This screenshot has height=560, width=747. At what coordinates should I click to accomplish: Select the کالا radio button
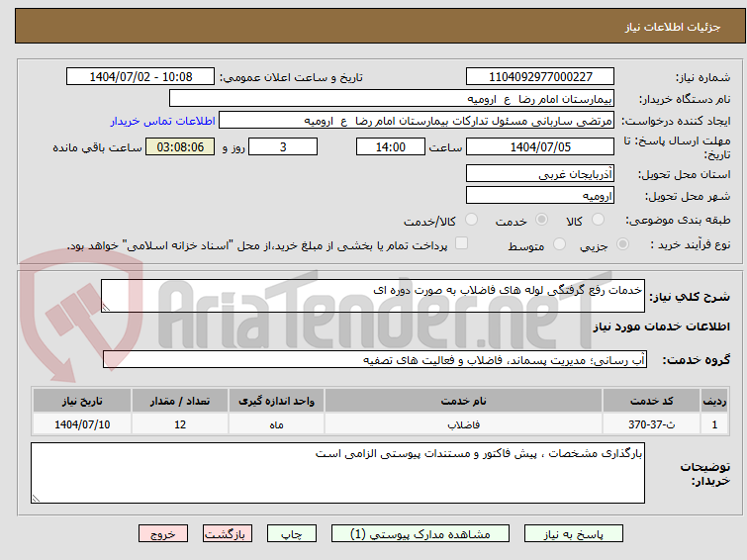pyautogui.click(x=598, y=220)
